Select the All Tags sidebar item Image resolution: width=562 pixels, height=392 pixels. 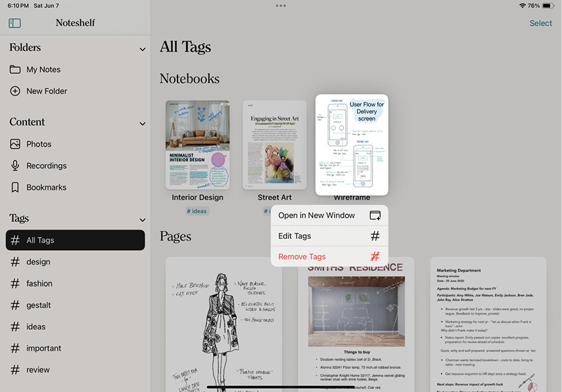(75, 240)
